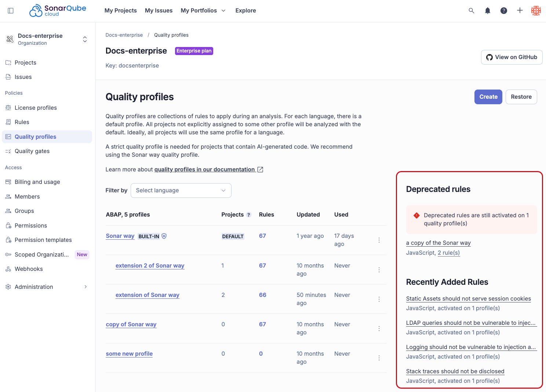The height and width of the screenshot is (392, 546).
Task: Open the Select language filter dropdown
Action: (181, 190)
